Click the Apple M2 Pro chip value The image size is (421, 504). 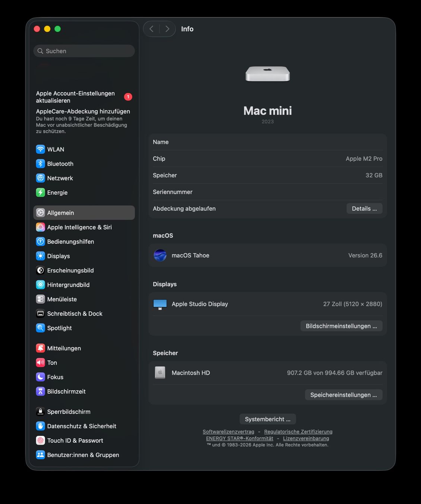coord(364,159)
